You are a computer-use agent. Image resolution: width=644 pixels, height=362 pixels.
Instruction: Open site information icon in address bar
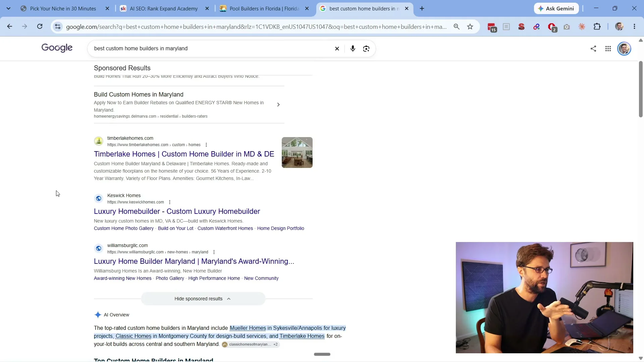58,26
